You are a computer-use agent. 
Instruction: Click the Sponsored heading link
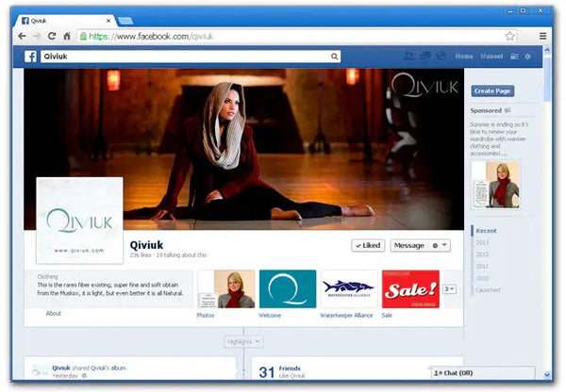tap(486, 110)
